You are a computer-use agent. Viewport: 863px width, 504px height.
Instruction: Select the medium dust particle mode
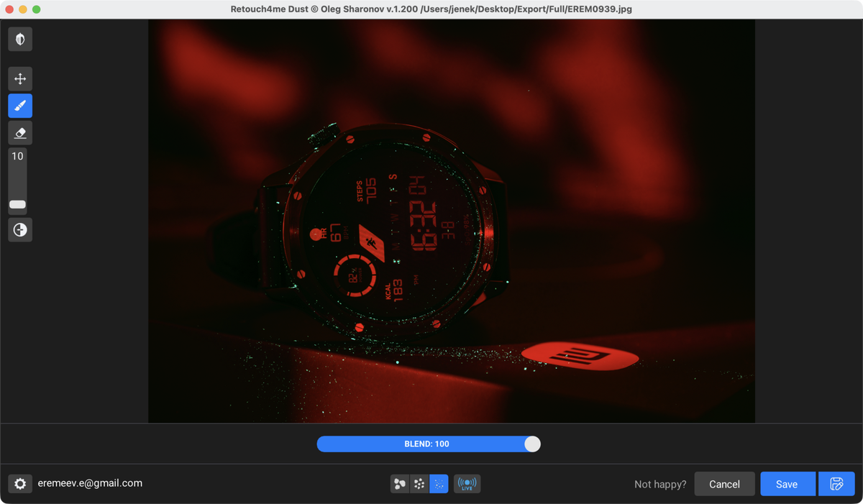point(419,484)
